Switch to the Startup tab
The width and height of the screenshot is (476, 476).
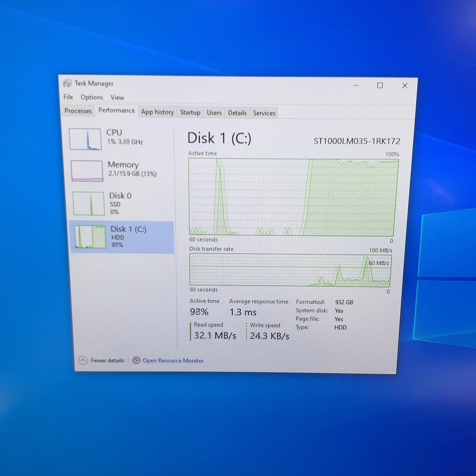(x=190, y=112)
